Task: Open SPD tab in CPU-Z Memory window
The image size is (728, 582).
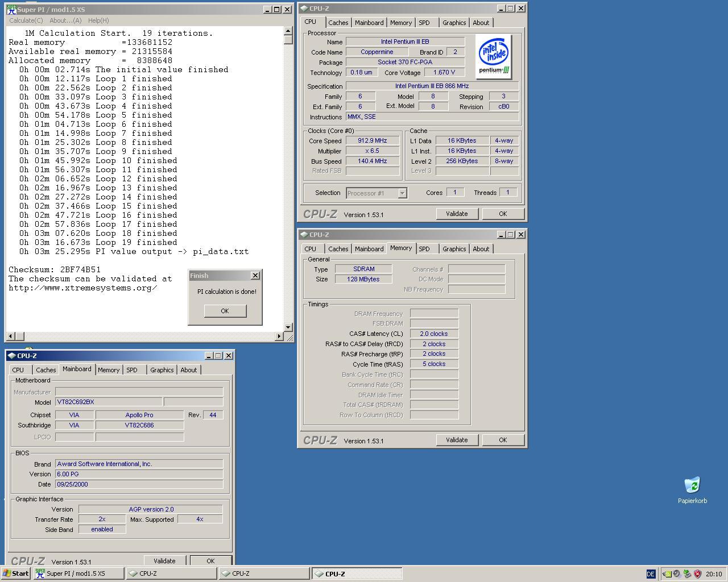Action: 424,249
